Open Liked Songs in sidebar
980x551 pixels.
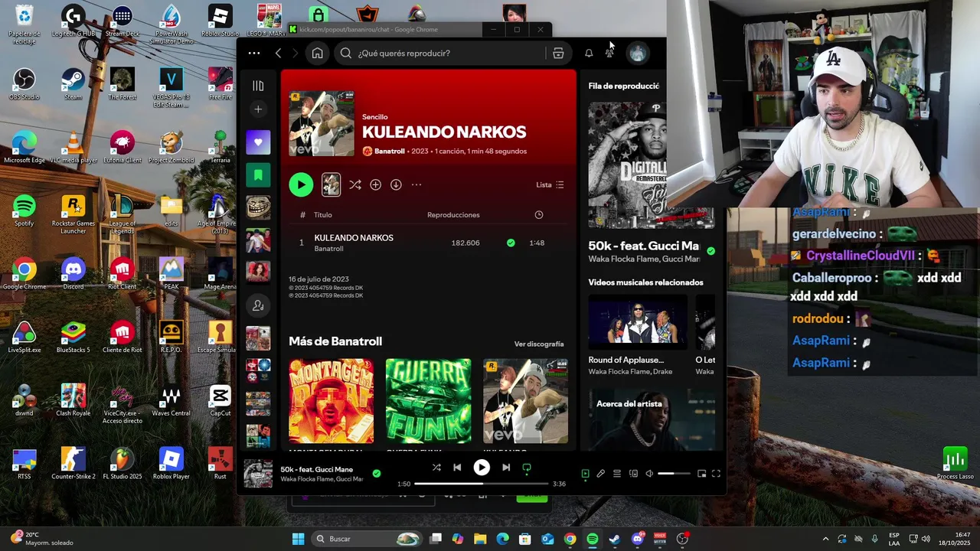258,142
